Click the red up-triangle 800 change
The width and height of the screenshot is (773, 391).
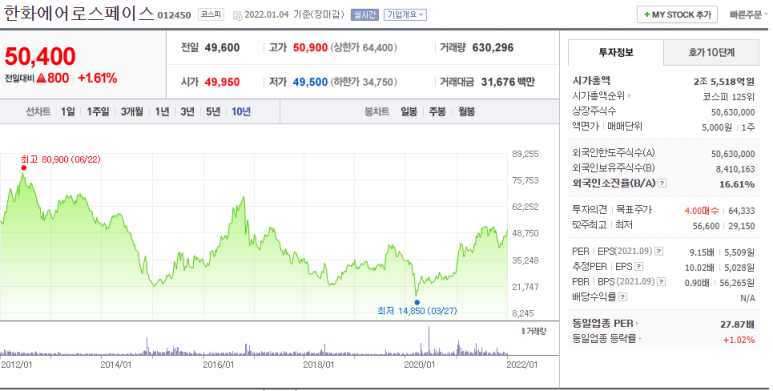tap(53, 78)
